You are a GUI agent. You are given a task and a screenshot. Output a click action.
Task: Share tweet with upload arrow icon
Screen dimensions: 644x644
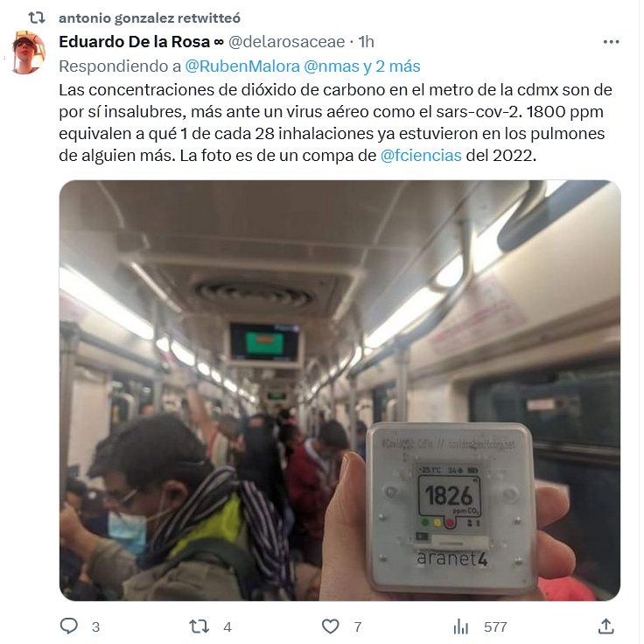tap(605, 626)
